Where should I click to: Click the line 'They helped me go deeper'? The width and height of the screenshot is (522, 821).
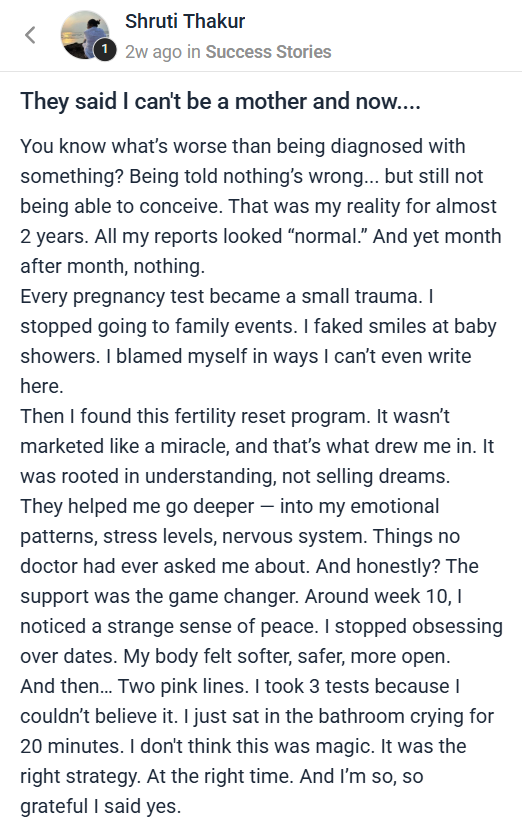[229, 507]
